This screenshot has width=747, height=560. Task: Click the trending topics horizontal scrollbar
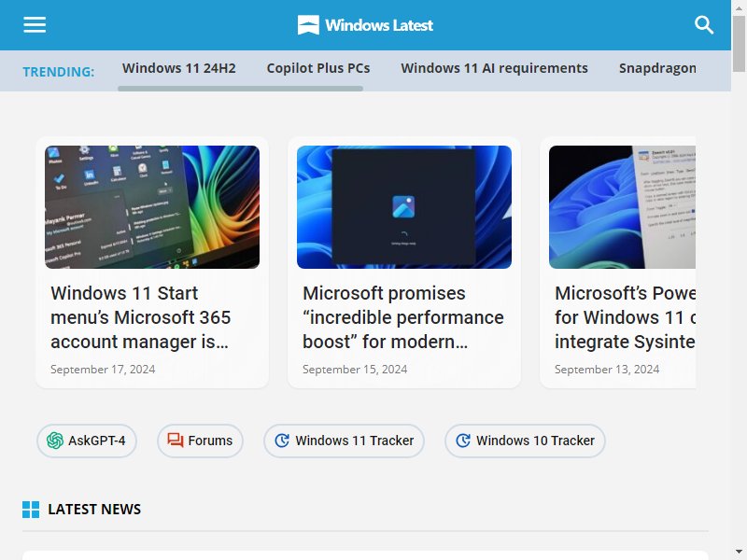click(241, 89)
